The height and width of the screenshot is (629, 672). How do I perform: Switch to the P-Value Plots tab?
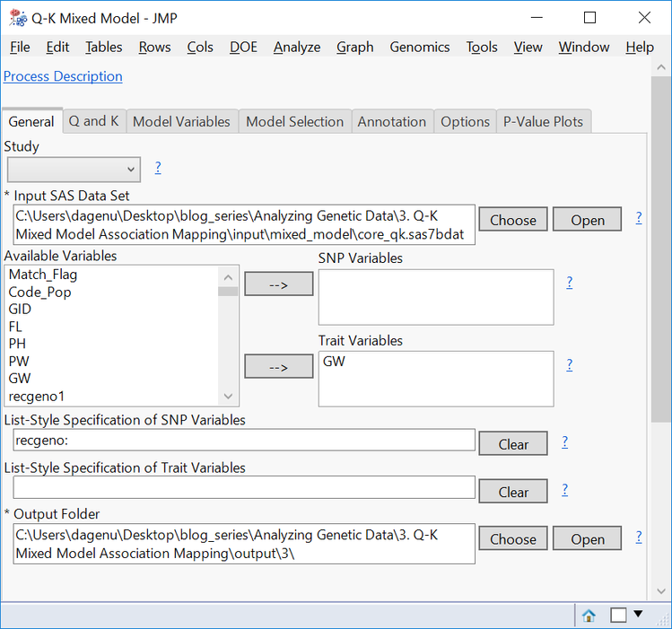coord(544,122)
